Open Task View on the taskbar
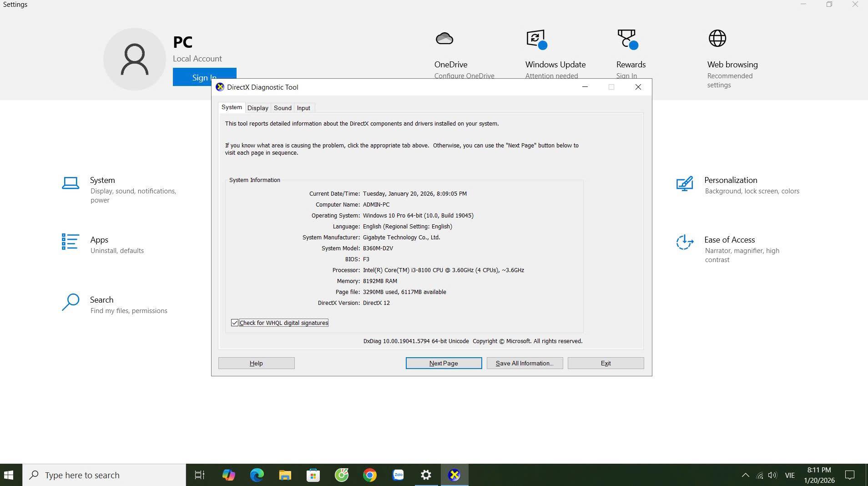 point(200,475)
